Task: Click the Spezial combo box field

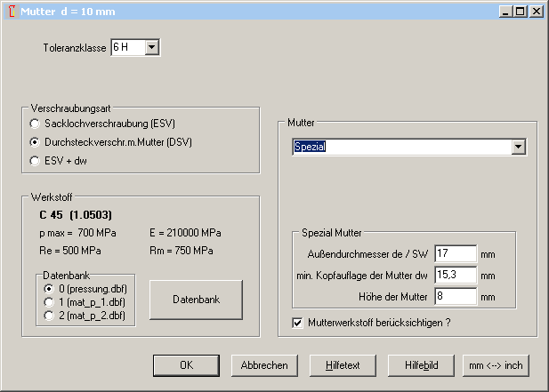Action: click(400, 147)
